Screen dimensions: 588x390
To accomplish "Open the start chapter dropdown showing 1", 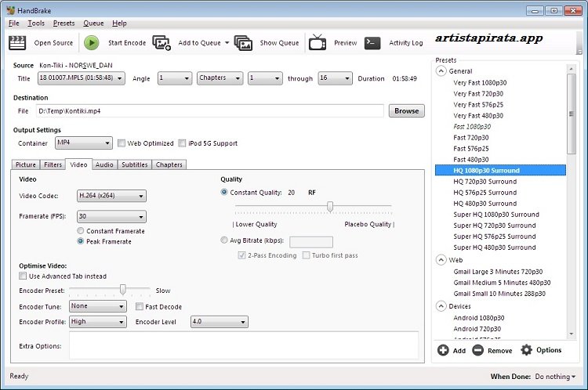I will (265, 78).
